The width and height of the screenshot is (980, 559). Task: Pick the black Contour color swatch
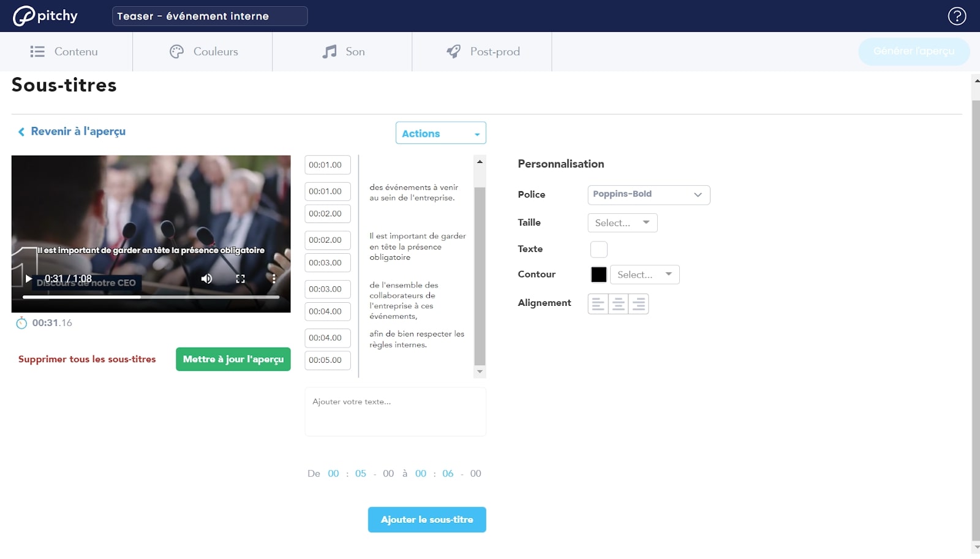(598, 275)
